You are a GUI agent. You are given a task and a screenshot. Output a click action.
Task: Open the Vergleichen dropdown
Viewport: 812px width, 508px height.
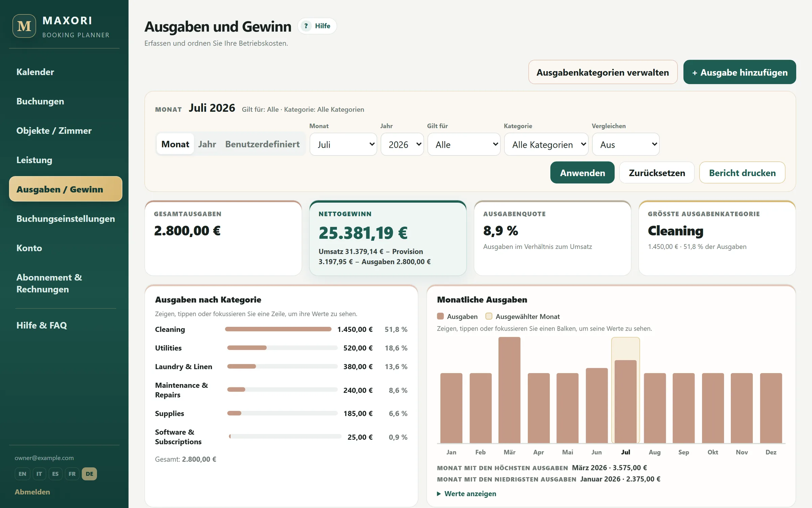pyautogui.click(x=626, y=145)
